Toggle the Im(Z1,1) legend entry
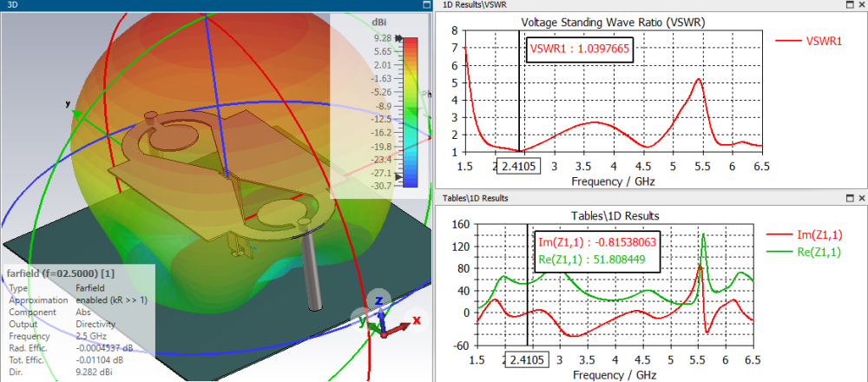Screen dimensions: 868x382 805,235
